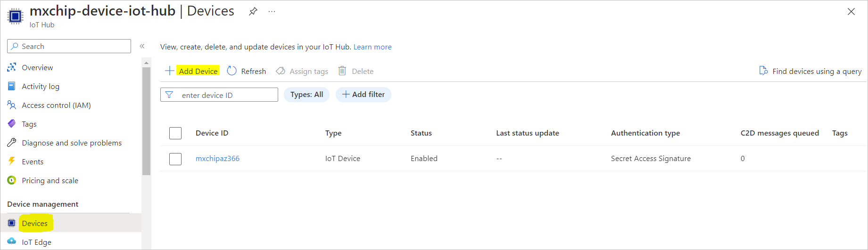This screenshot has width=868, height=250.
Task: Select Devices under Device management
Action: [35, 223]
